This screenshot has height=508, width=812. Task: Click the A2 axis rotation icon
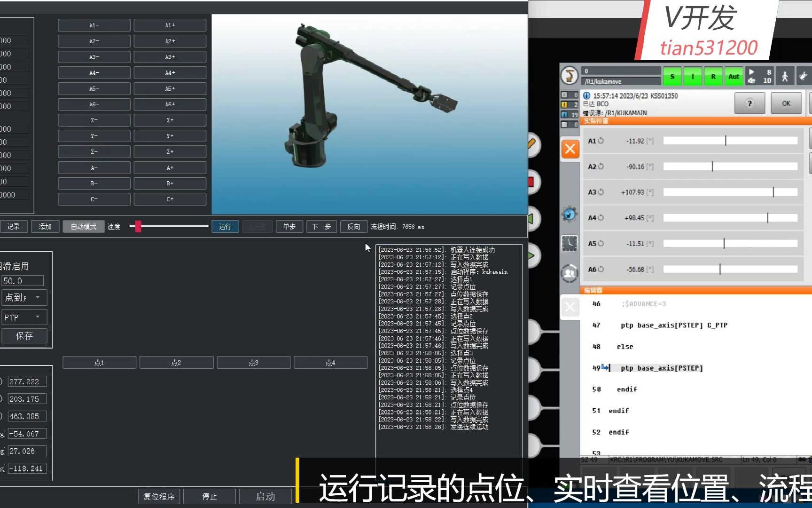pyautogui.click(x=601, y=167)
